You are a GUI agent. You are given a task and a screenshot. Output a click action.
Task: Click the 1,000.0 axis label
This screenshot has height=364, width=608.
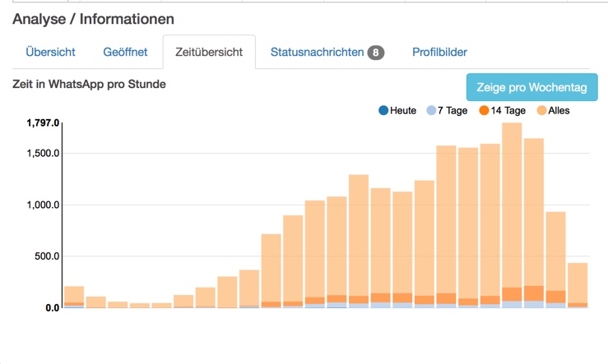pos(43,205)
